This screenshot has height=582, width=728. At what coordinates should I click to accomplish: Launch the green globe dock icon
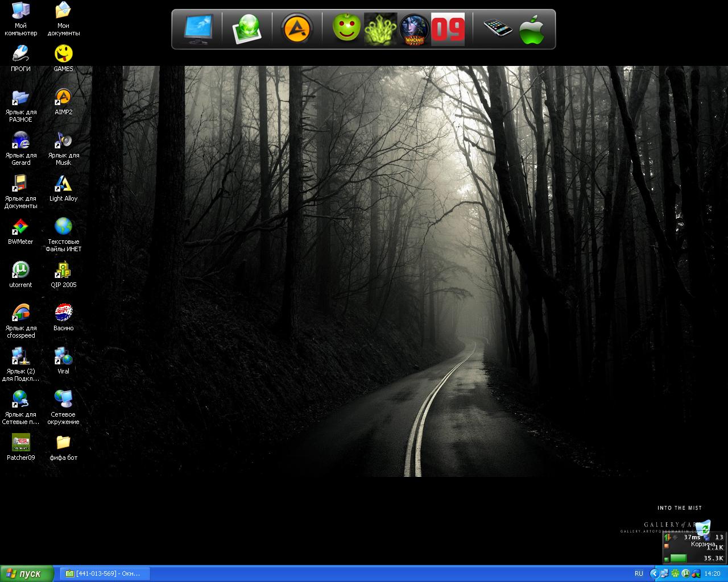click(247, 29)
